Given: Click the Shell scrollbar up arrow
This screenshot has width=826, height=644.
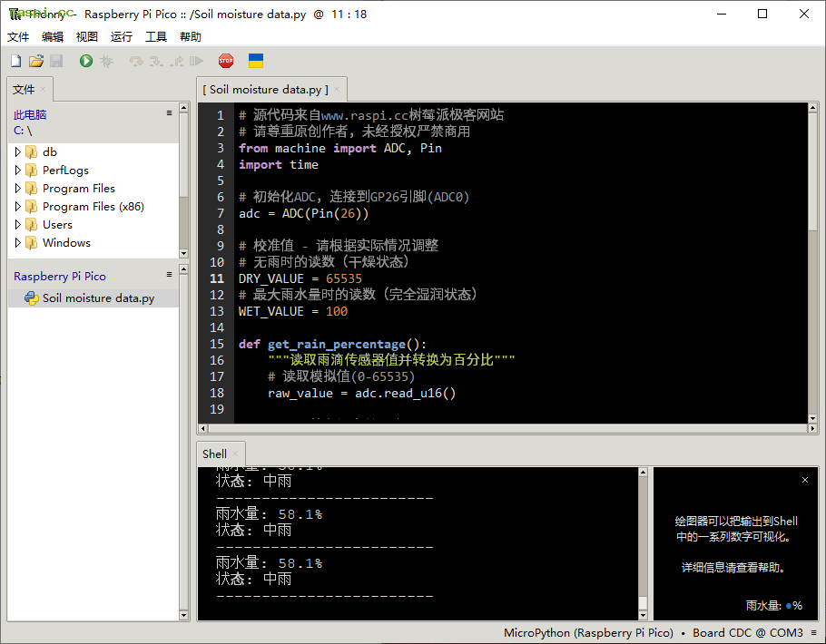Looking at the screenshot, I should click(644, 473).
